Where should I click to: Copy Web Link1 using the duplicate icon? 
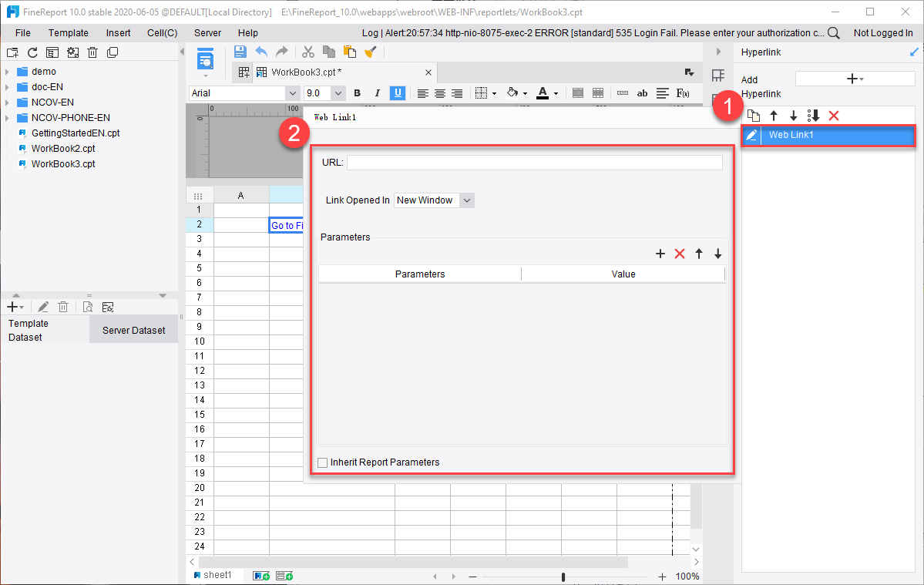tap(754, 114)
